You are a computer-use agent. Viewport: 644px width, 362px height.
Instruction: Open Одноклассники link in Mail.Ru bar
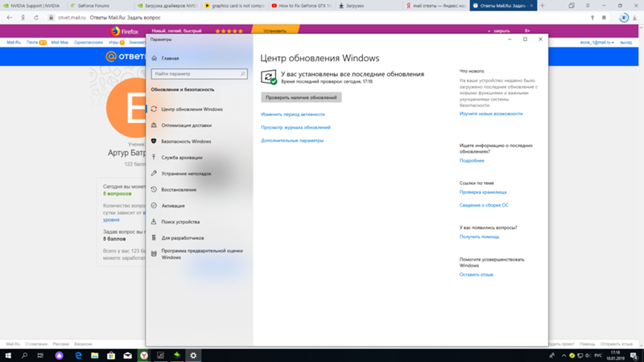(x=89, y=43)
